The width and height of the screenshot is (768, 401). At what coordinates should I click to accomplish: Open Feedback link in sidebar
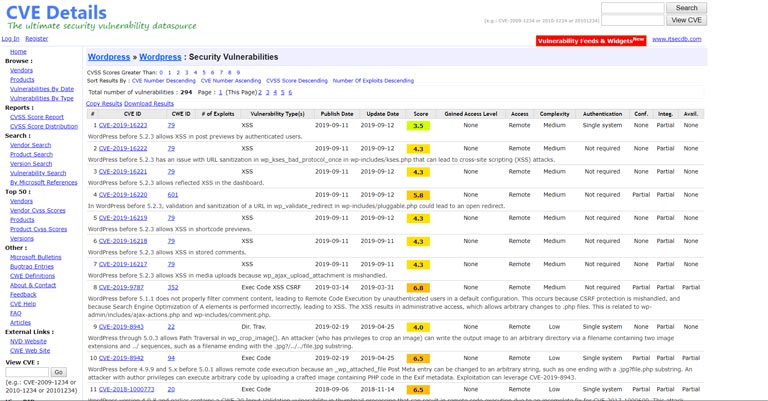(23, 295)
